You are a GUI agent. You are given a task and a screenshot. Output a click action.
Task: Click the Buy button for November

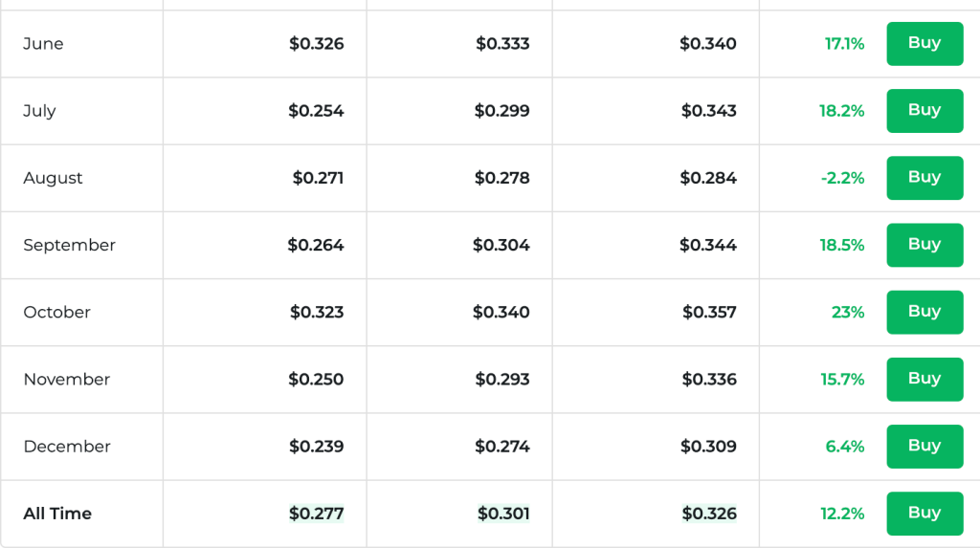(x=924, y=380)
